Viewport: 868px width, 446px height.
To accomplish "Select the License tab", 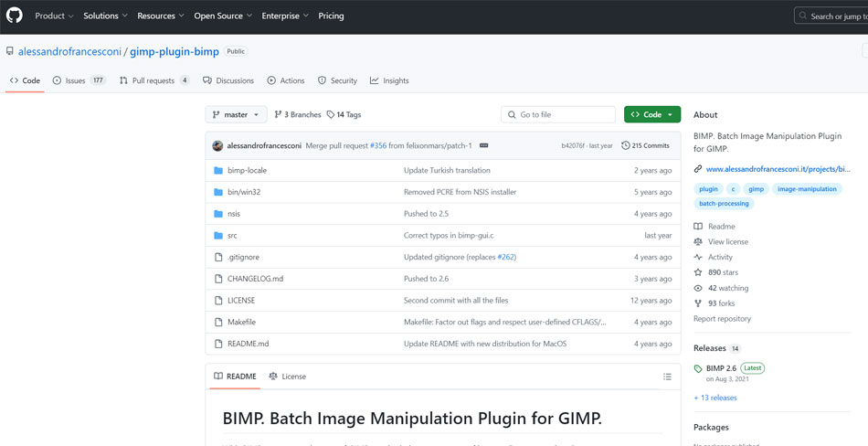I will click(x=287, y=377).
